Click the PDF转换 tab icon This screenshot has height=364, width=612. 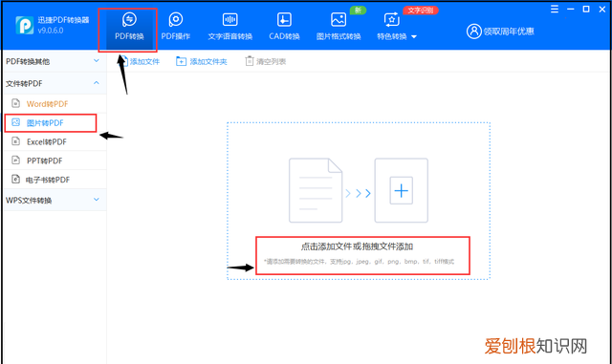(129, 19)
